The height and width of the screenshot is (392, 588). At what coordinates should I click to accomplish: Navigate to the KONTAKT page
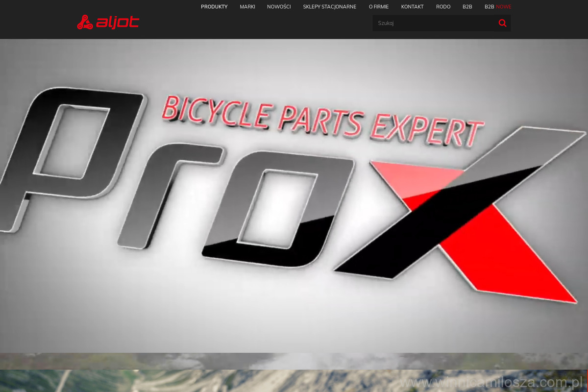[412, 7]
